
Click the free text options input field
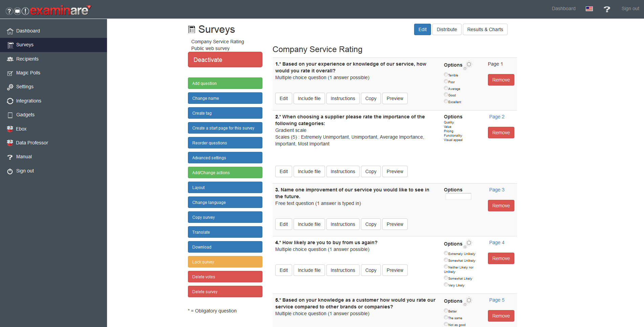pos(458,196)
